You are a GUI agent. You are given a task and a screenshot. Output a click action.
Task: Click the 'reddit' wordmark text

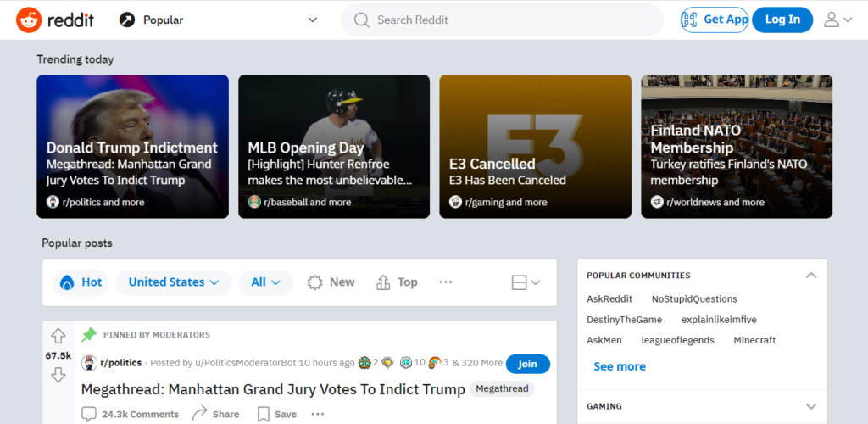(71, 20)
